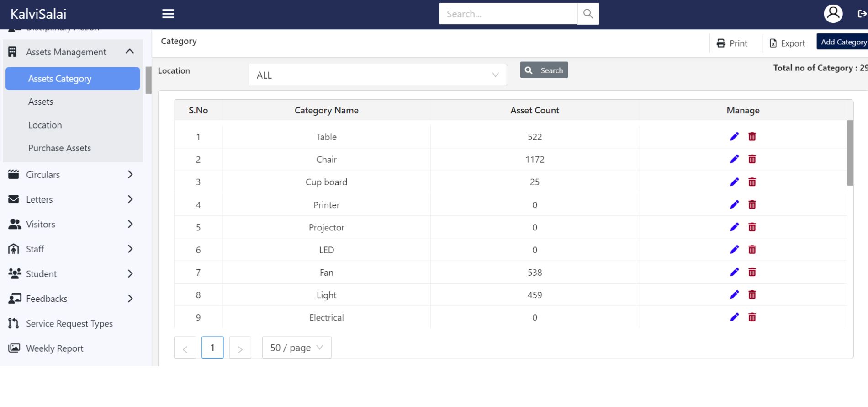This screenshot has height=407, width=868.
Task: Click the Electrical category name
Action: coord(326,317)
